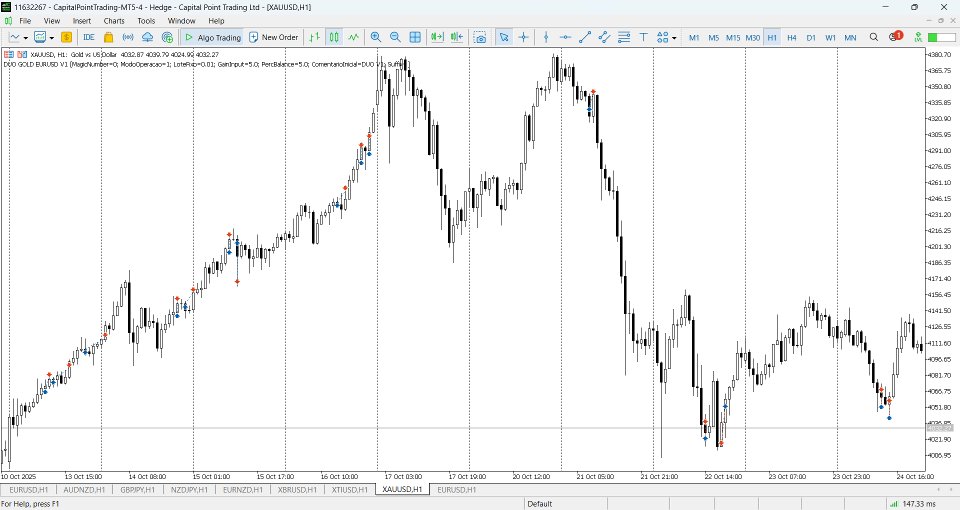Open the search magnifier icon

[874, 37]
